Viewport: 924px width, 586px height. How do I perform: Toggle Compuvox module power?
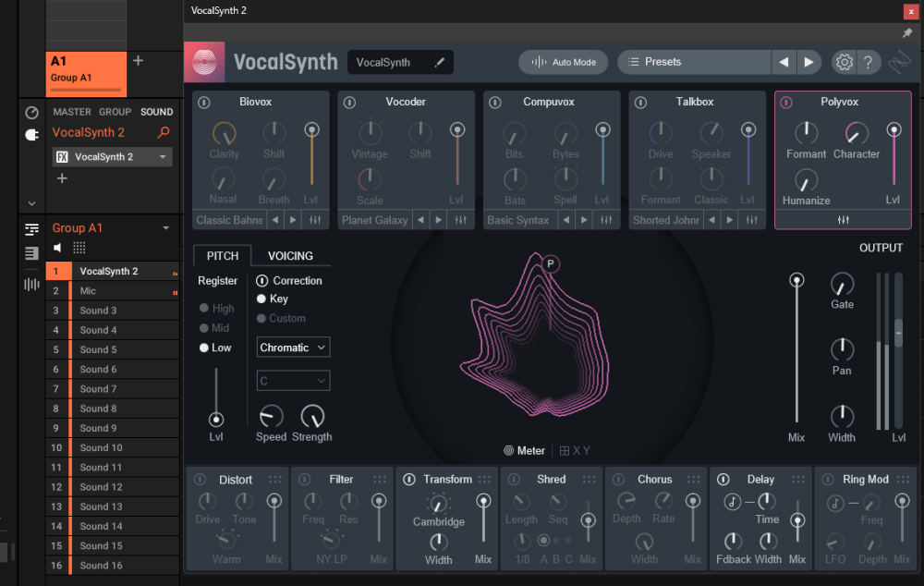(495, 103)
